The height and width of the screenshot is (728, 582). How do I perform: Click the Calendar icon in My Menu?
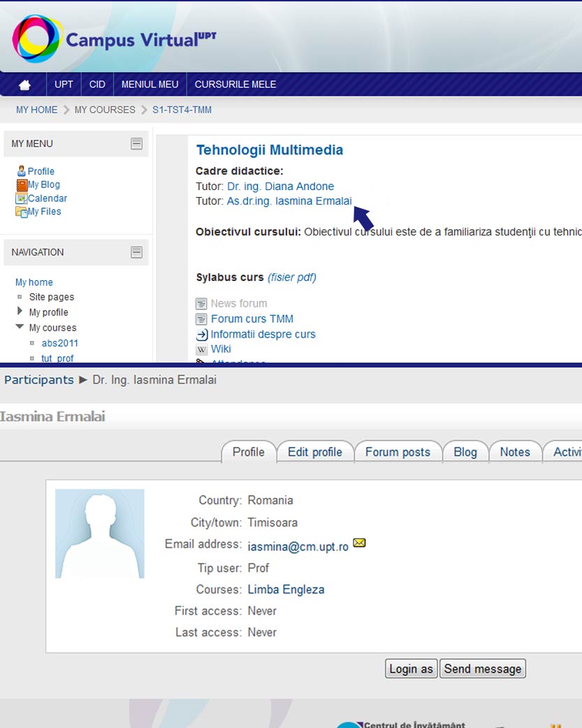(22, 198)
